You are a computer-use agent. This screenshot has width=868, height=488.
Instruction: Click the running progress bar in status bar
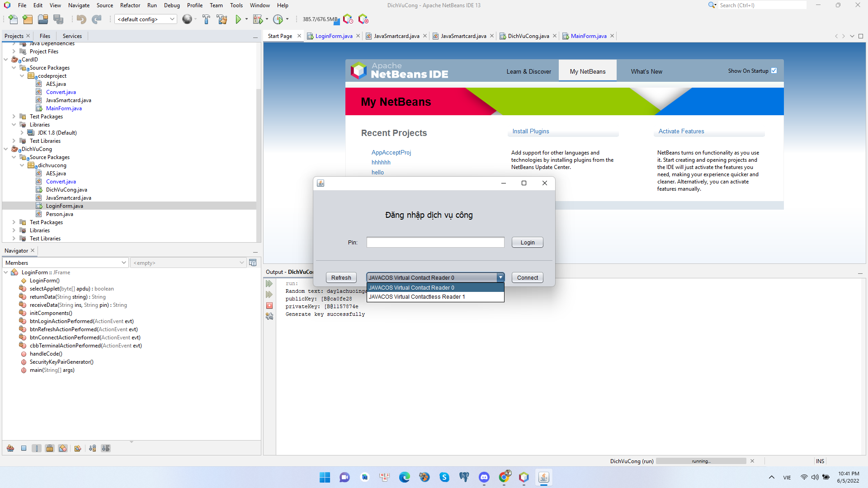tap(701, 461)
